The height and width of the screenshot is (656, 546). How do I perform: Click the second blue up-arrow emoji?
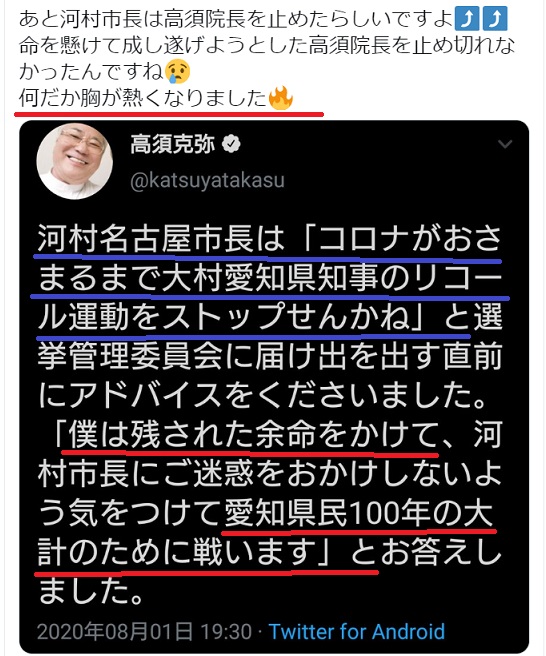pos(495,20)
